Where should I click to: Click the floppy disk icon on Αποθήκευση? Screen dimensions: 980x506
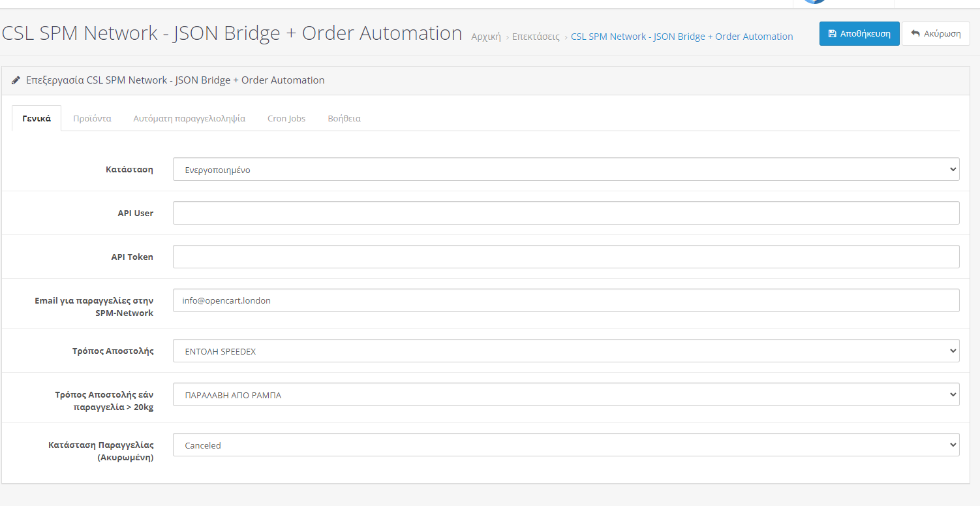pos(832,34)
